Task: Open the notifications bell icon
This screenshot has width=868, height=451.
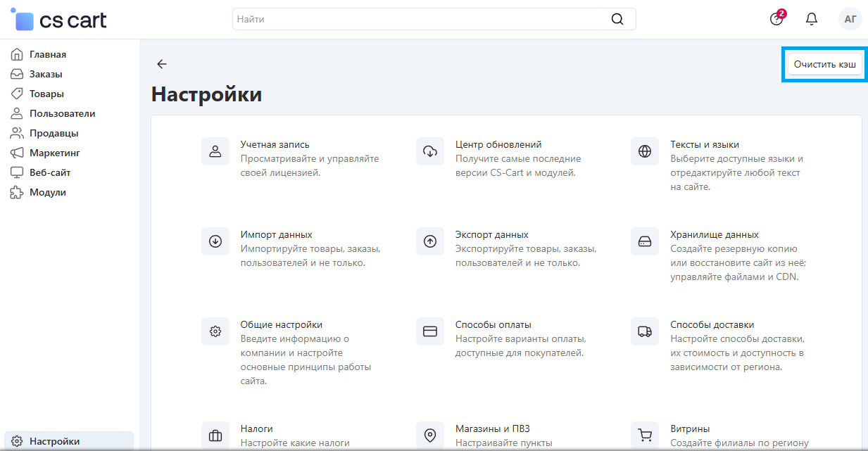Action: (812, 19)
